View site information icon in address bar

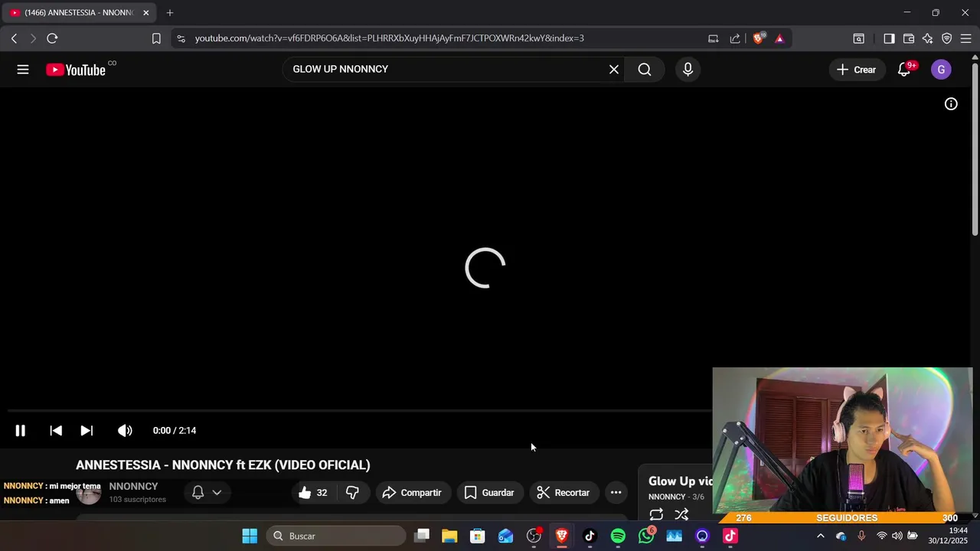click(x=181, y=38)
